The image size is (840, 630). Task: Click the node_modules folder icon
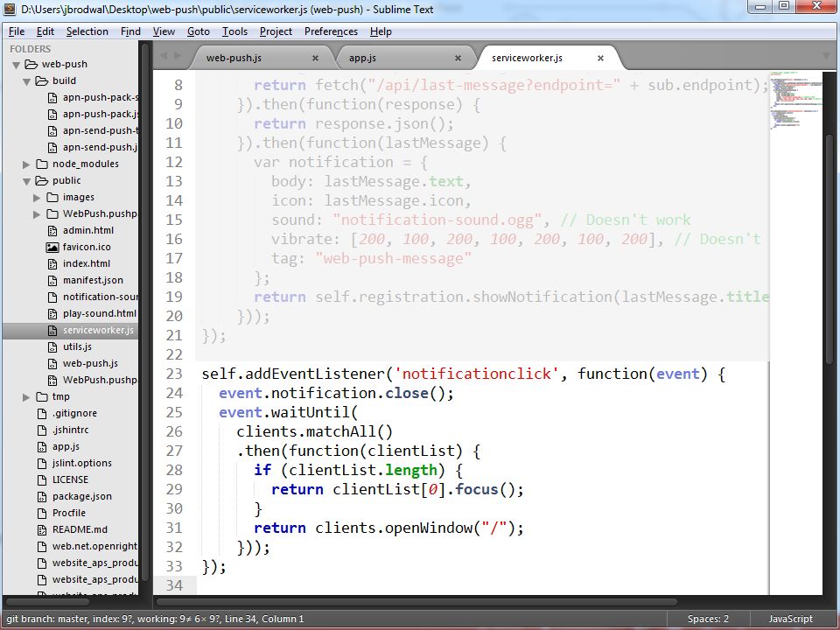pyautogui.click(x=42, y=164)
